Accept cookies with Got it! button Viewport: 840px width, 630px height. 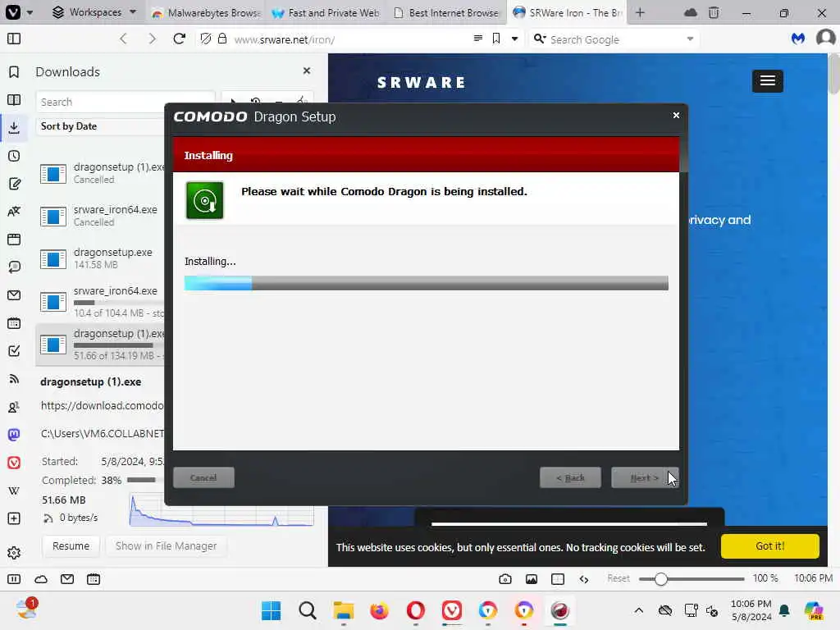769,546
